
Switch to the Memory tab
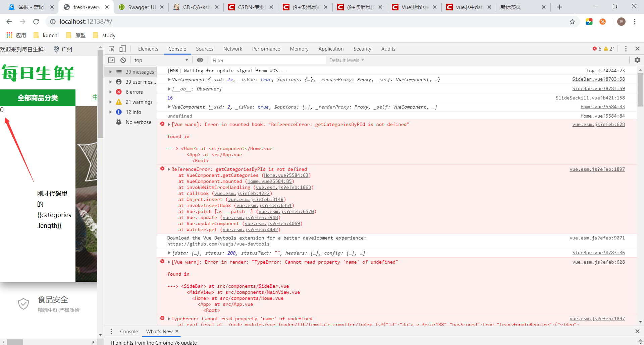coord(299,49)
